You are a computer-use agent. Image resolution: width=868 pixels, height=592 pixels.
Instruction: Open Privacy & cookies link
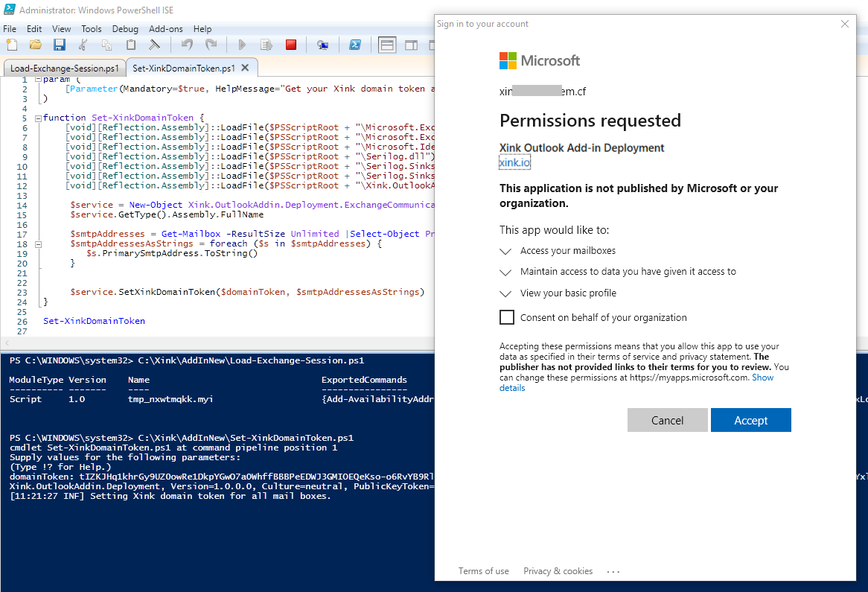[558, 571]
